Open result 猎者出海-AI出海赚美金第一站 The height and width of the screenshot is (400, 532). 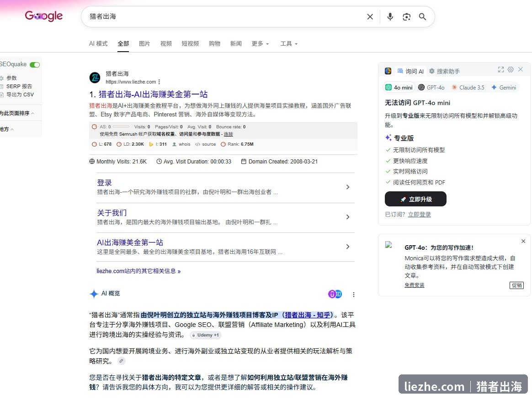pyautogui.click(x=153, y=94)
